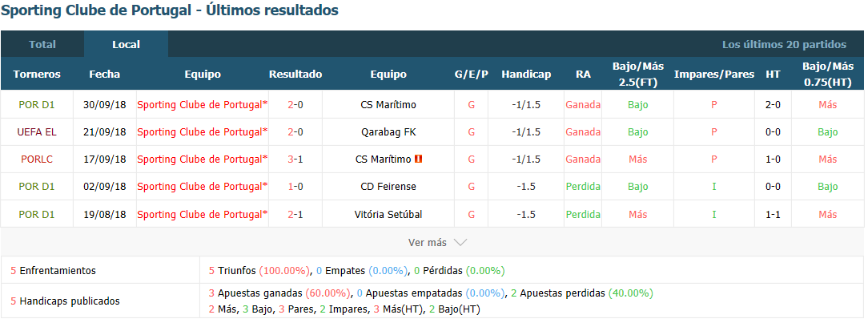
Task: Click the 2-1 result against Vitória Setúbal
Action: pos(295,214)
